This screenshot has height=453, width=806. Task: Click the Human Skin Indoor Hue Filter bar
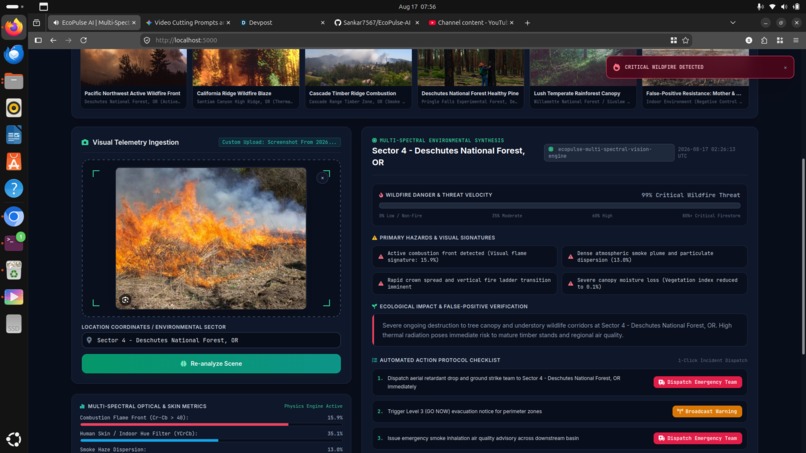pos(211,441)
